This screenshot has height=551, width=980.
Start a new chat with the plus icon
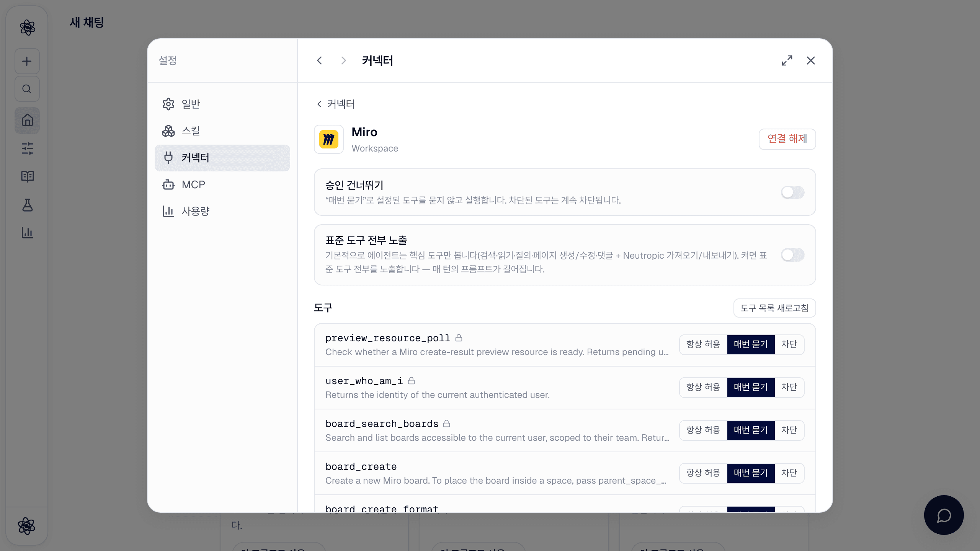click(x=27, y=61)
